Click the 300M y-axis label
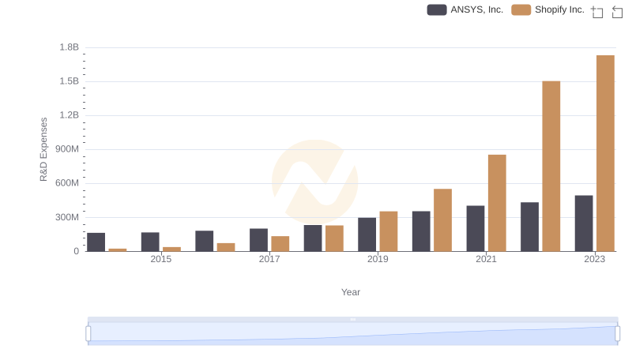The image size is (632, 364). tap(67, 217)
